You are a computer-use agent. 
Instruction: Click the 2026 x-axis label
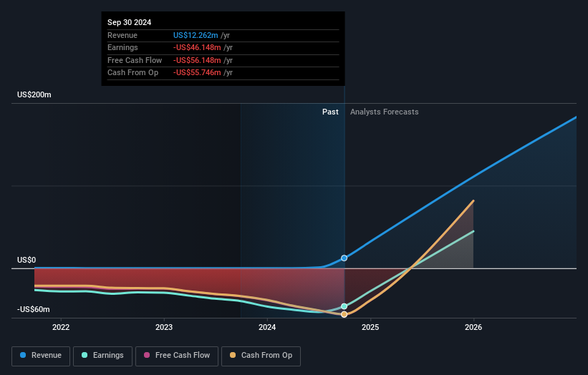pos(473,327)
